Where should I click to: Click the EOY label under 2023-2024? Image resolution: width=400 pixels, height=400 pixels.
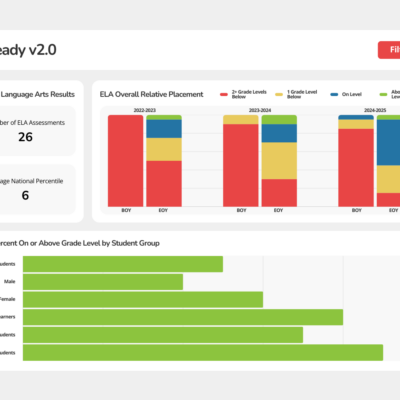pyautogui.click(x=278, y=210)
